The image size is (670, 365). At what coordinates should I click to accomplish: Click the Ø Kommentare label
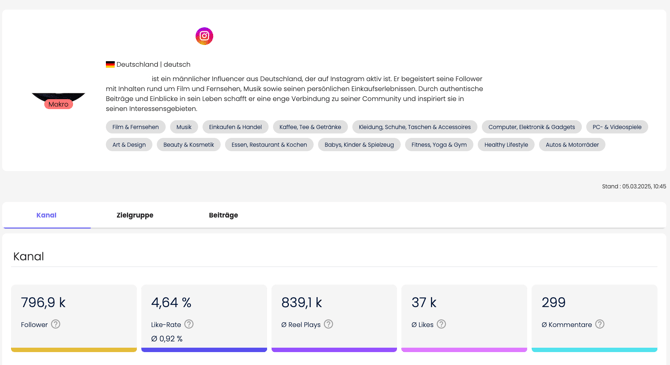point(567,324)
